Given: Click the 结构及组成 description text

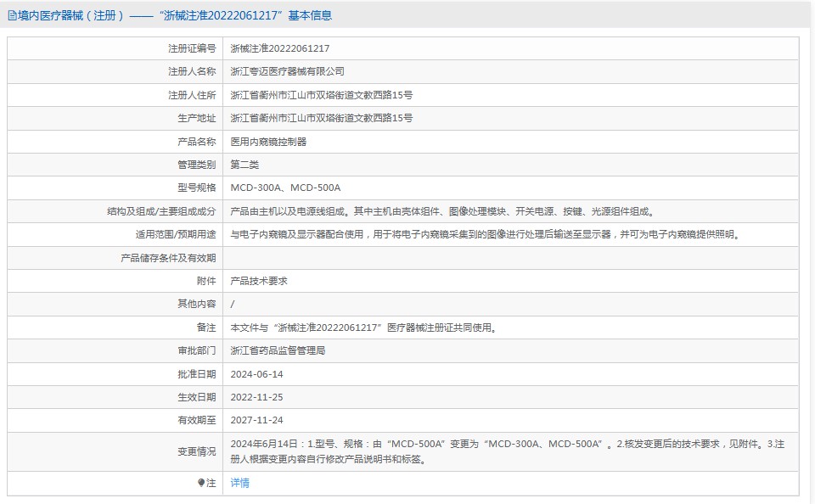Looking at the screenshot, I should point(443,211).
